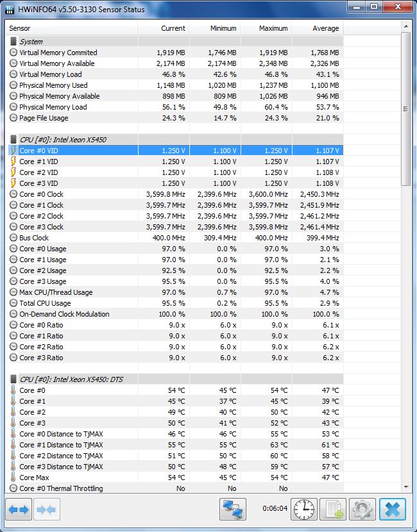The image size is (417, 532).
Task: Click the System group chip icon
Action: click(x=13, y=42)
